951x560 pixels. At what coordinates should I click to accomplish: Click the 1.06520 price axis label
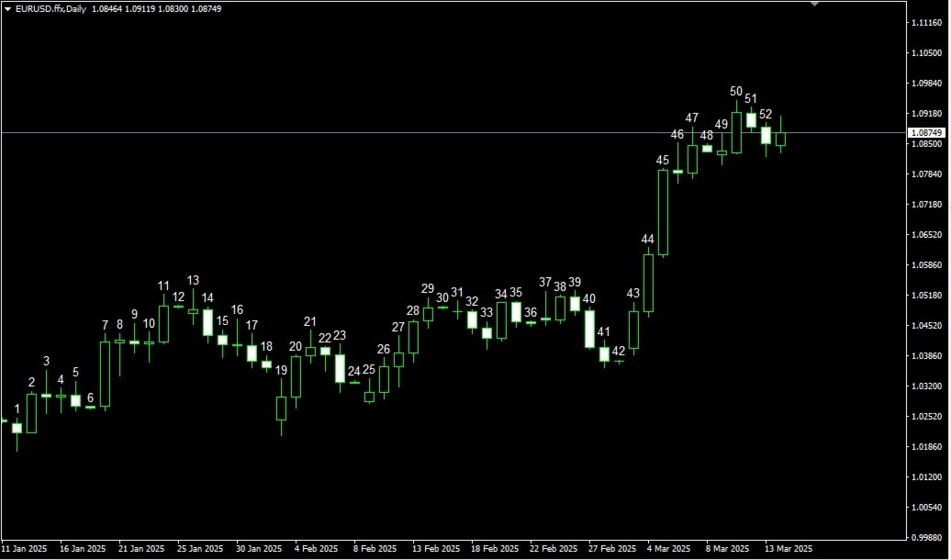[x=927, y=235]
